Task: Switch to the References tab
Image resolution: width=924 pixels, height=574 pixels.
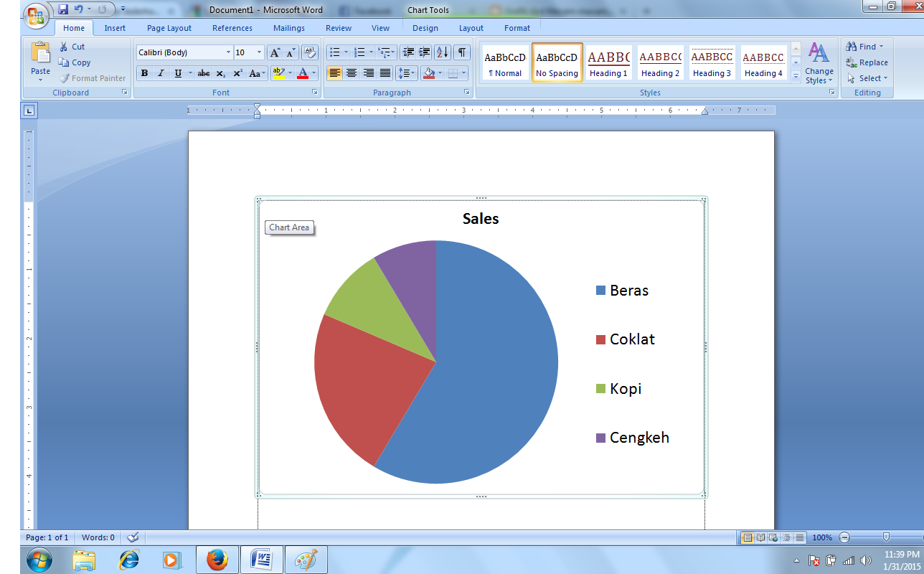Action: tap(232, 28)
